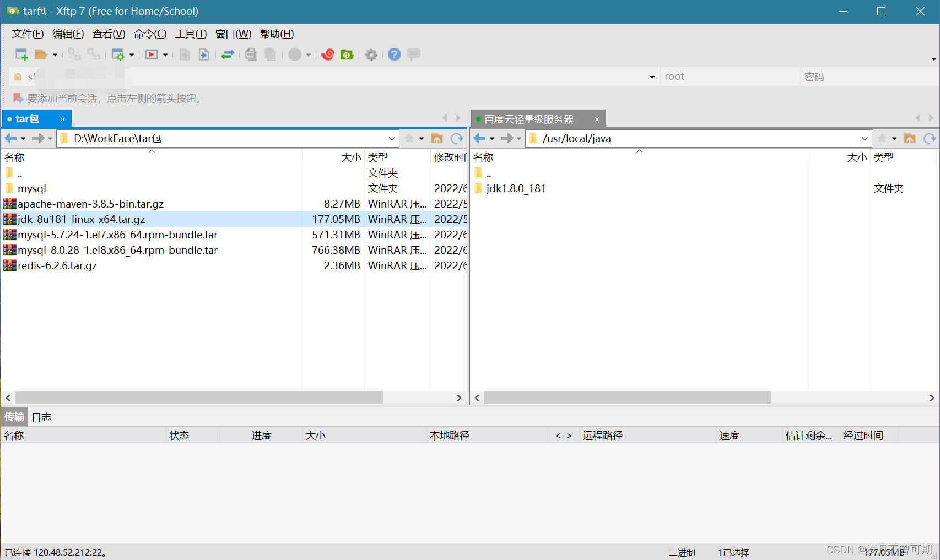Click the Open Session folder icon

click(x=41, y=55)
